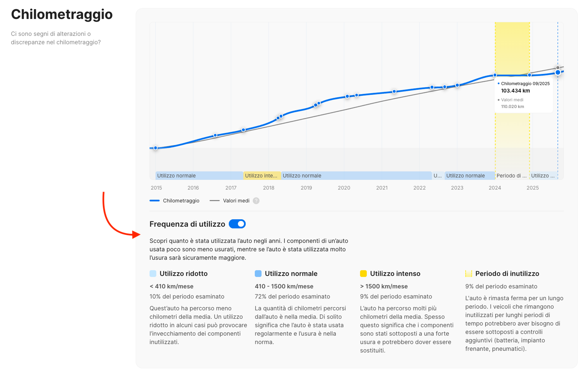Select the 2015 starting data point
Image resolution: width=588 pixels, height=375 pixels.
(x=155, y=148)
